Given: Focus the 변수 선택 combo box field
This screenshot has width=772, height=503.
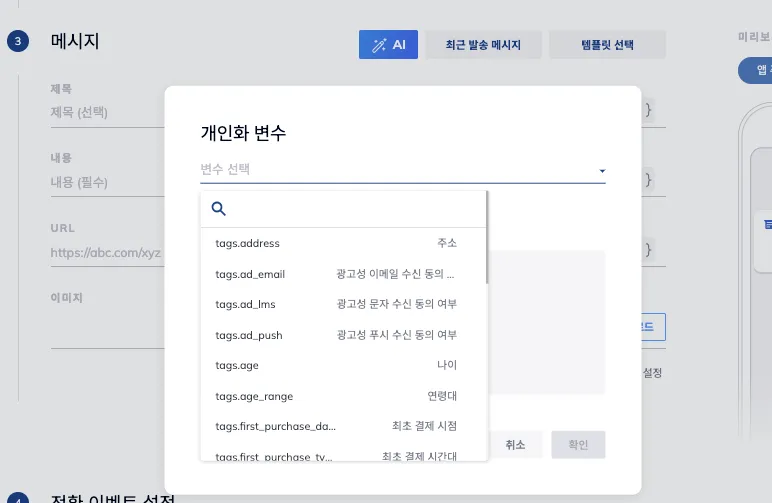Looking at the screenshot, I should coord(402,170).
